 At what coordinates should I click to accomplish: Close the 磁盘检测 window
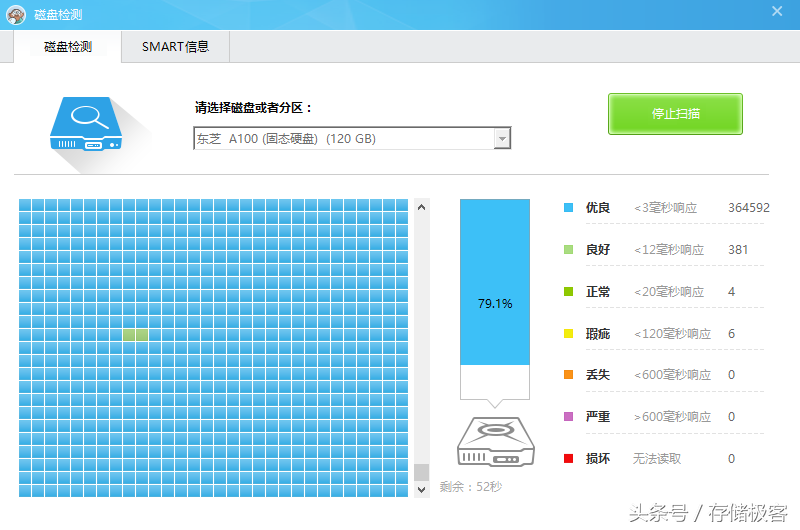777,11
